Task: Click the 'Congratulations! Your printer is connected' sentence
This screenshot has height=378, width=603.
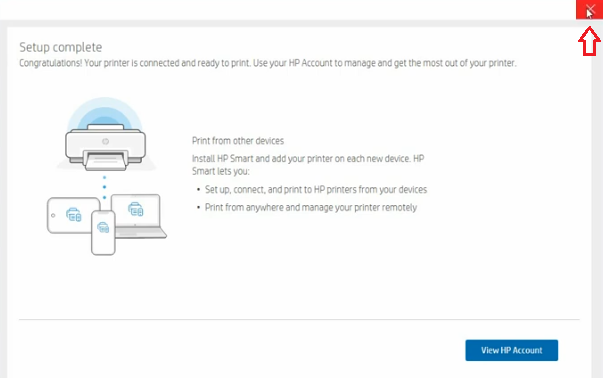Action: pyautogui.click(x=268, y=63)
